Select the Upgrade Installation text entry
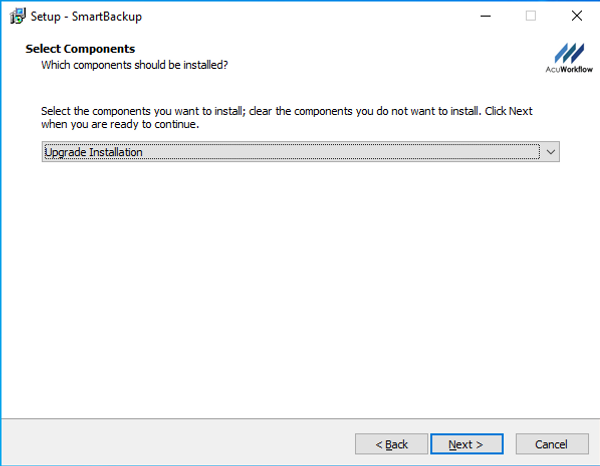 (x=94, y=152)
